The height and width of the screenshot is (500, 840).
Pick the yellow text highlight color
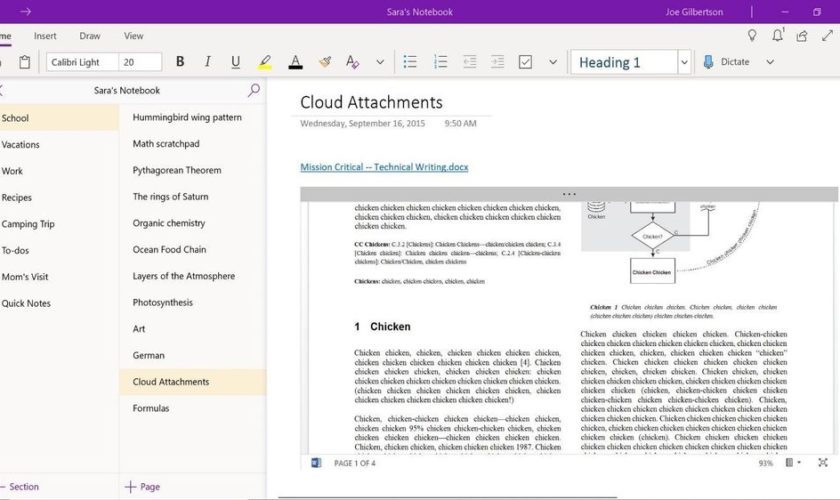[x=265, y=62]
